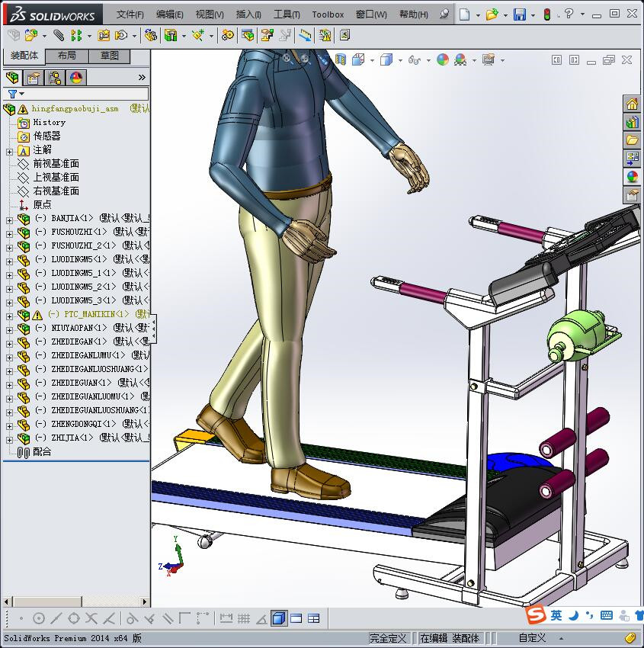Click the Edit Appearance color ball icon
Screen dimensions: 644x648
pyautogui.click(x=442, y=60)
